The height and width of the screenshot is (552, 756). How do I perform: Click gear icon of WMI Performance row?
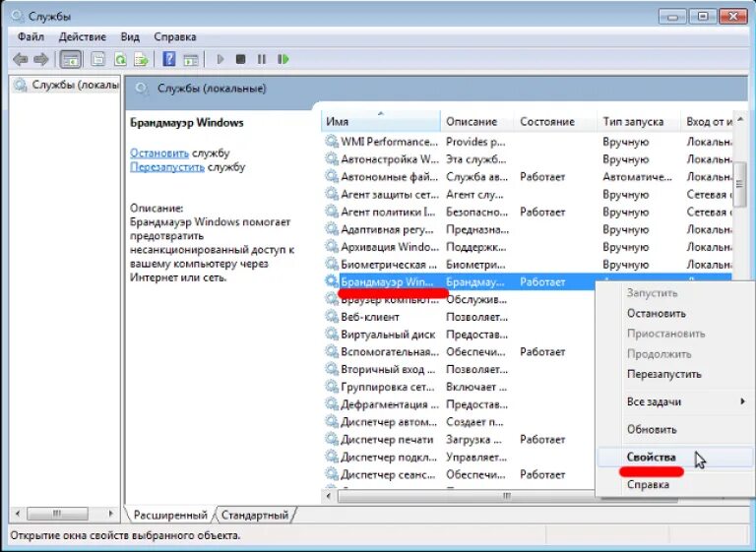pos(332,142)
